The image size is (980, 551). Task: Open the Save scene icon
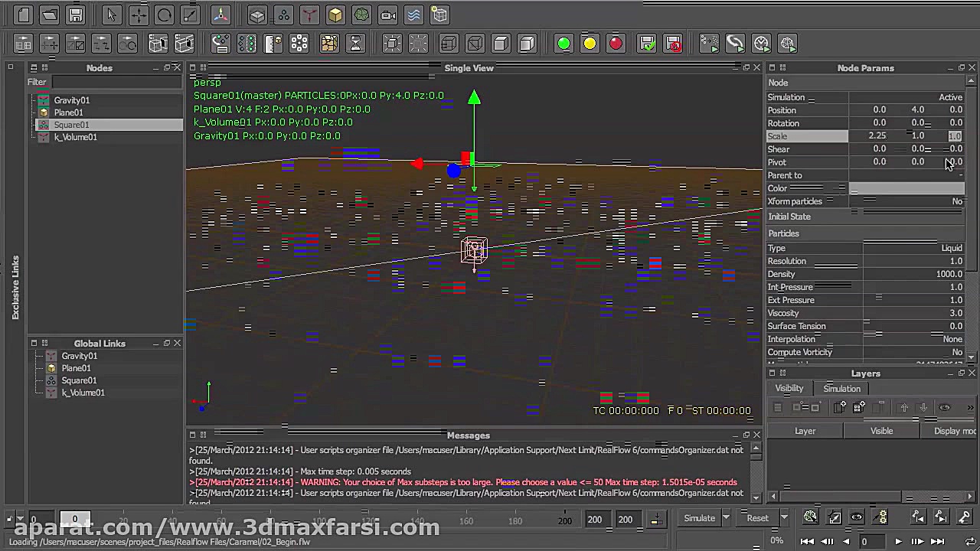click(x=75, y=15)
